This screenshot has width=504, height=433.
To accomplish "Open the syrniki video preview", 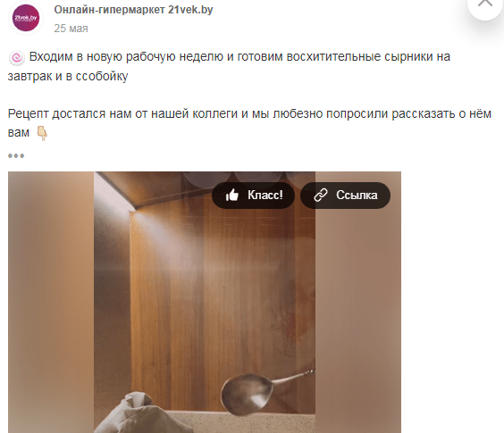I will [x=205, y=302].
